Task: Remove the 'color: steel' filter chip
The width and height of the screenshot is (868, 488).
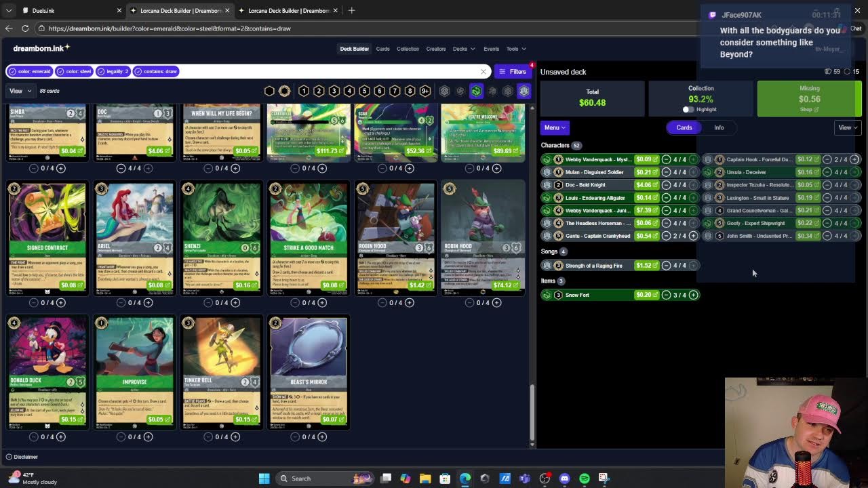Action: [75, 71]
